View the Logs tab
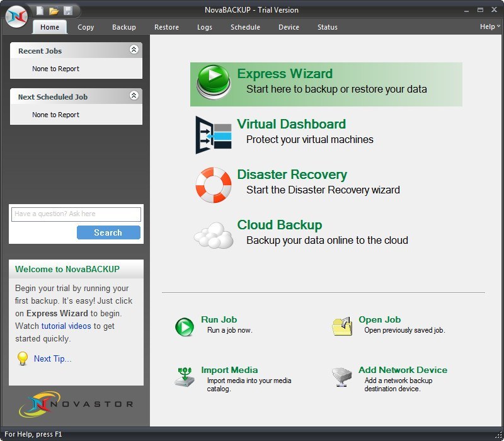504x441 pixels. [x=204, y=27]
